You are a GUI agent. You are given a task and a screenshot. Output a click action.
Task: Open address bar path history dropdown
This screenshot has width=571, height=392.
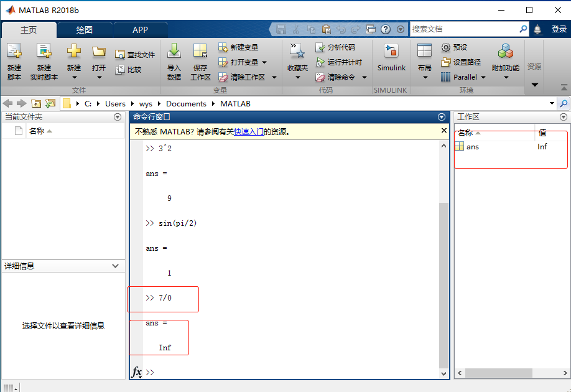click(x=552, y=103)
